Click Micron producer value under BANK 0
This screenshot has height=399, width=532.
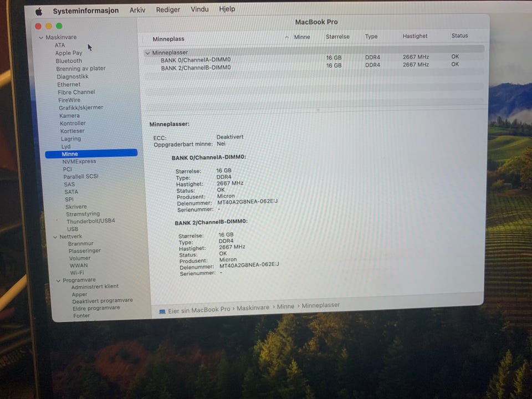(226, 196)
